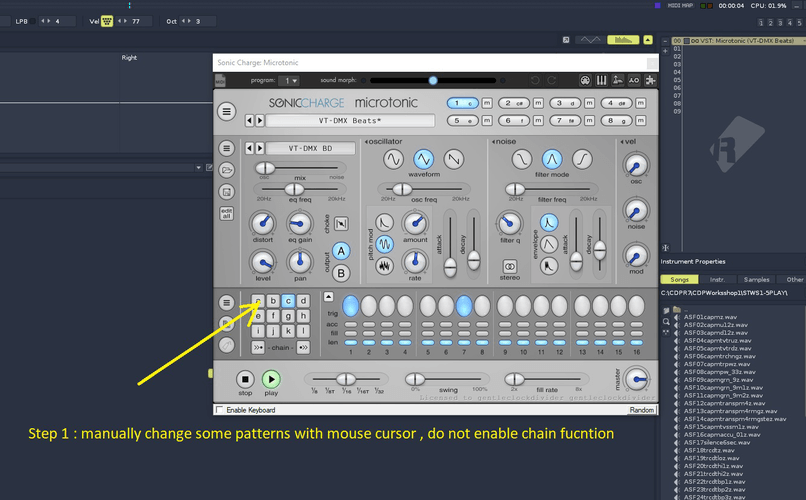Screen dimensions: 806x500
Task: Click the edit all button
Action: [x=226, y=213]
